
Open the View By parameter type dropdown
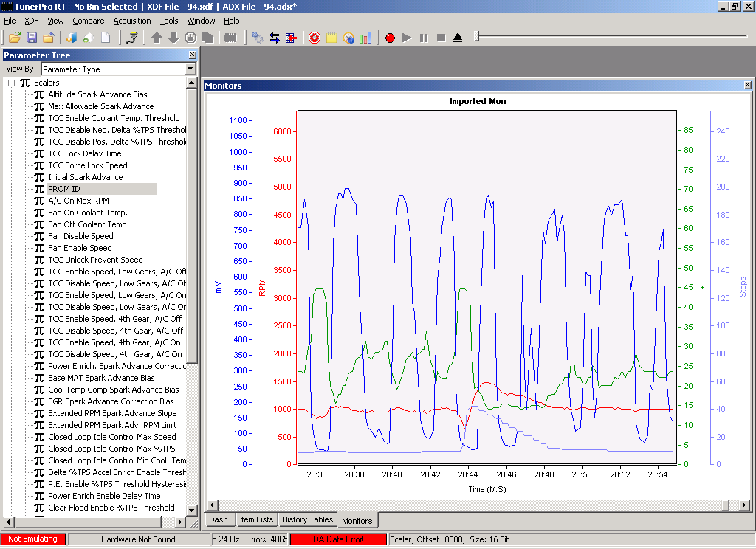(190, 69)
